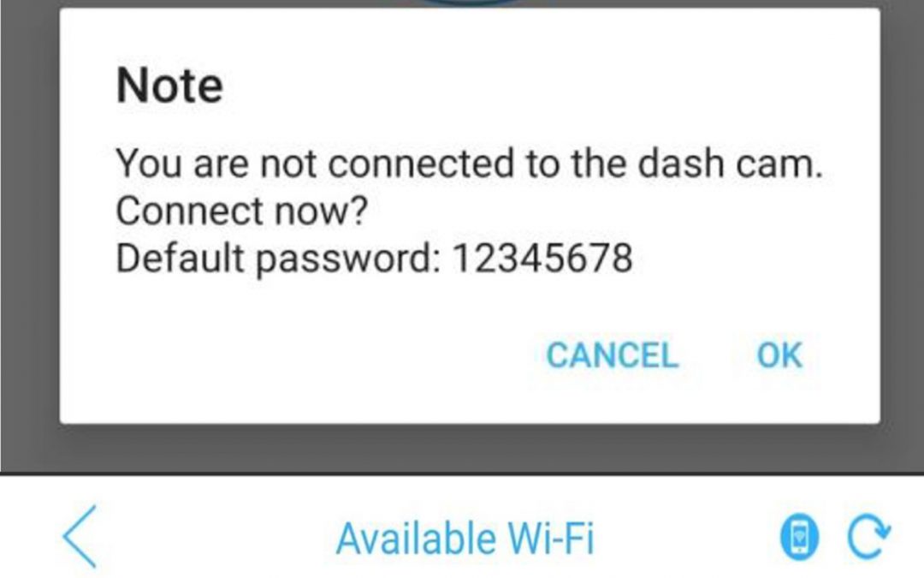
Task: Click the "Connect now?" text line
Action: (241, 211)
